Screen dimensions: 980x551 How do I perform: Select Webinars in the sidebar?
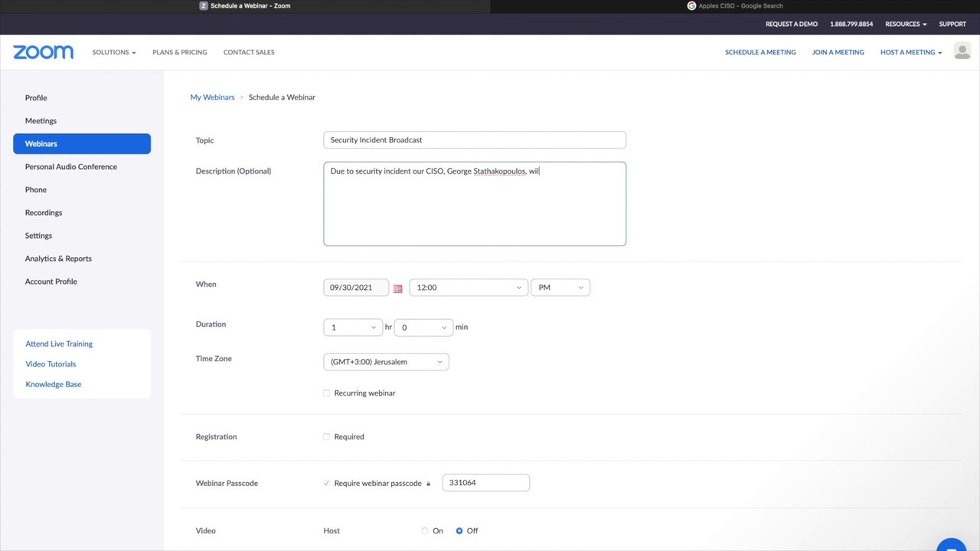click(82, 144)
